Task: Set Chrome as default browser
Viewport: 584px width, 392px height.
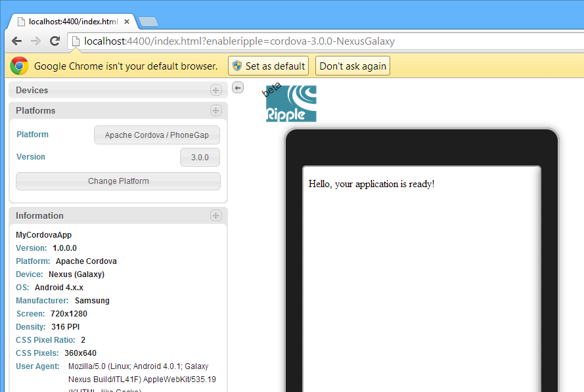Action: (x=269, y=66)
